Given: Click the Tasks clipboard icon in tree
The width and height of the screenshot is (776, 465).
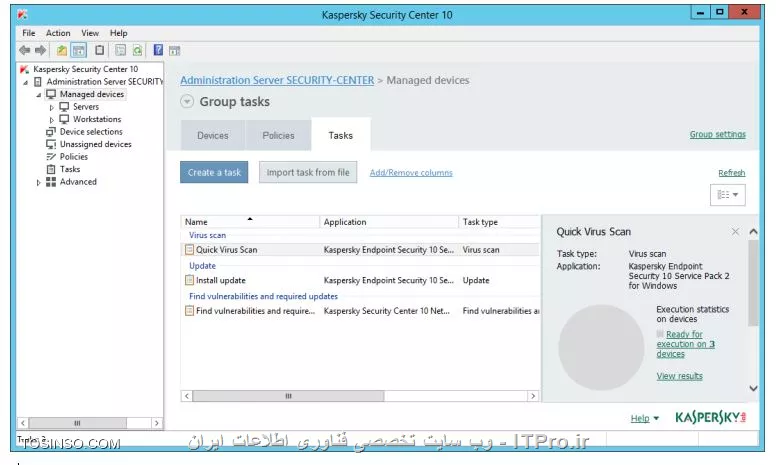Looking at the screenshot, I should coord(50,169).
